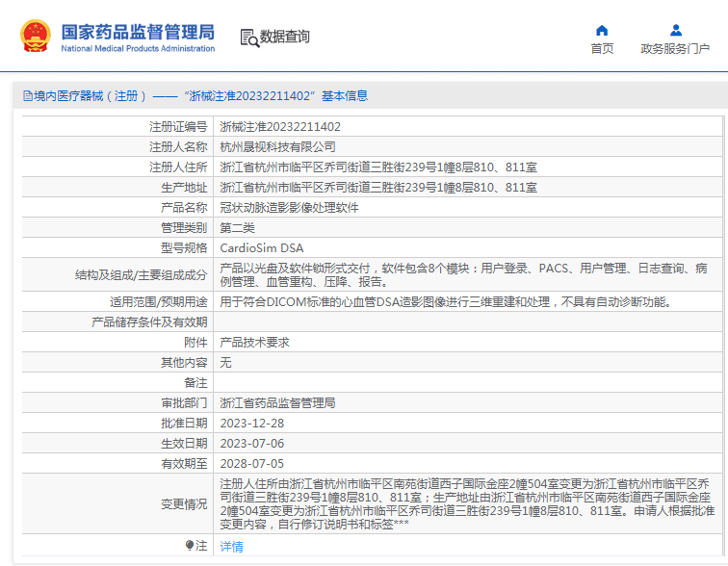Select effective date 2023-07-06

click(x=252, y=444)
